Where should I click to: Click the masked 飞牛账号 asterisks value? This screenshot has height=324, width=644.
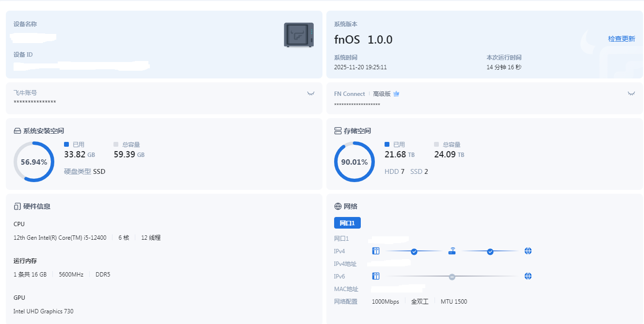(x=35, y=102)
